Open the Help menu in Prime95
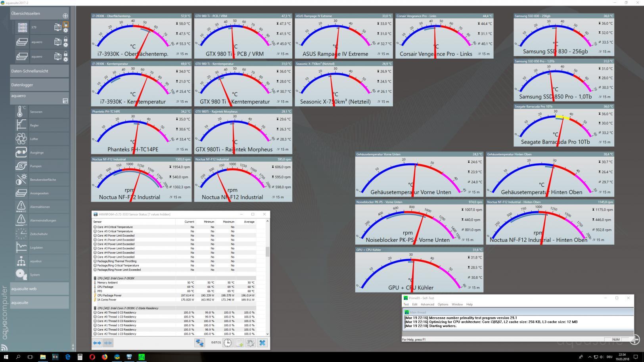The width and height of the screenshot is (644, 362). [x=470, y=305]
